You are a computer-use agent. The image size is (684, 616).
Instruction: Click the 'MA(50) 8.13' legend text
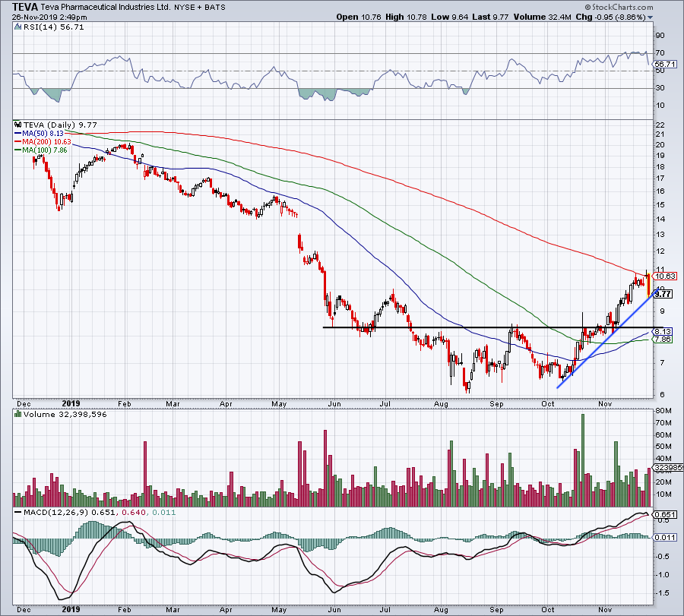point(43,134)
